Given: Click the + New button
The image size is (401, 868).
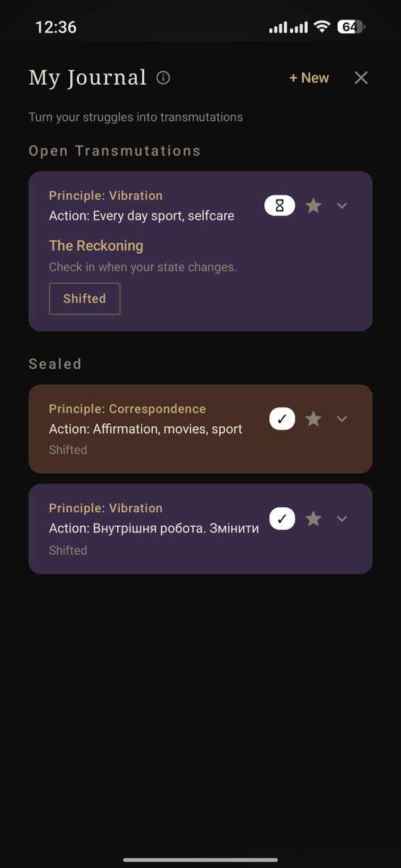Looking at the screenshot, I should [309, 77].
